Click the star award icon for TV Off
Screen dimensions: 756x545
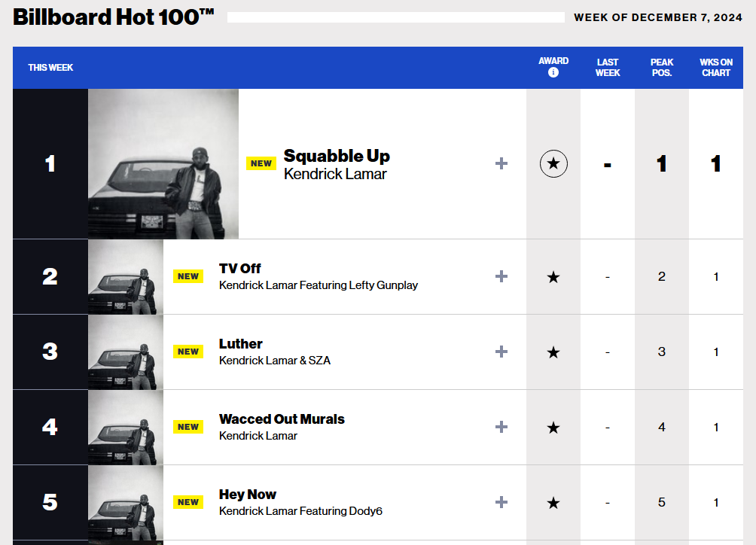click(553, 277)
